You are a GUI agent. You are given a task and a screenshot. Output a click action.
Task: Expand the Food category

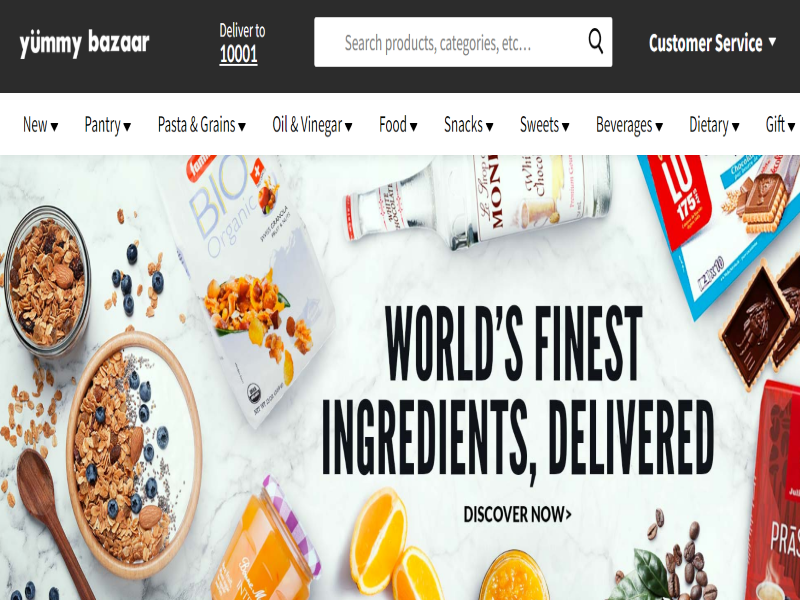(398, 124)
